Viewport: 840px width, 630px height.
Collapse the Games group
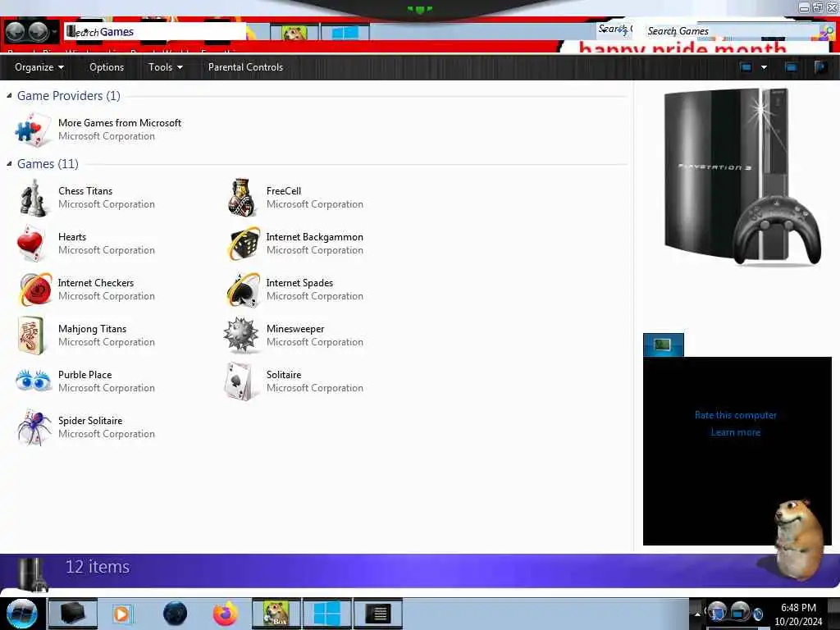[x=9, y=163]
